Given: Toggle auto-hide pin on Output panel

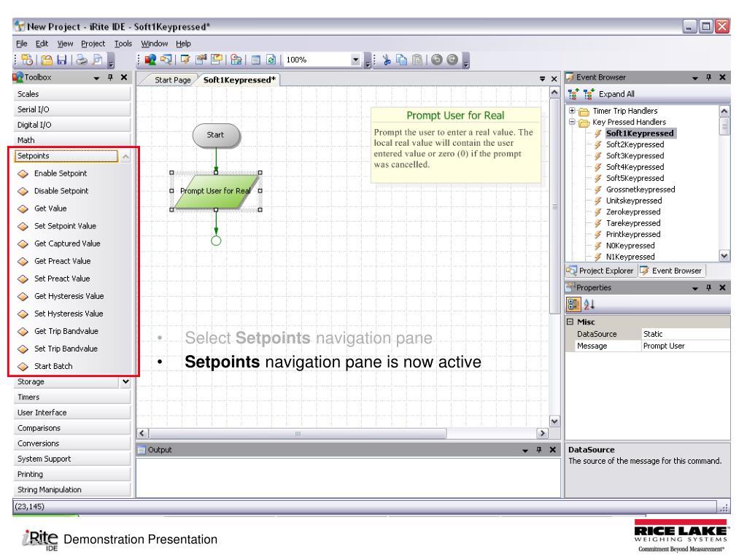Looking at the screenshot, I should click(x=539, y=449).
